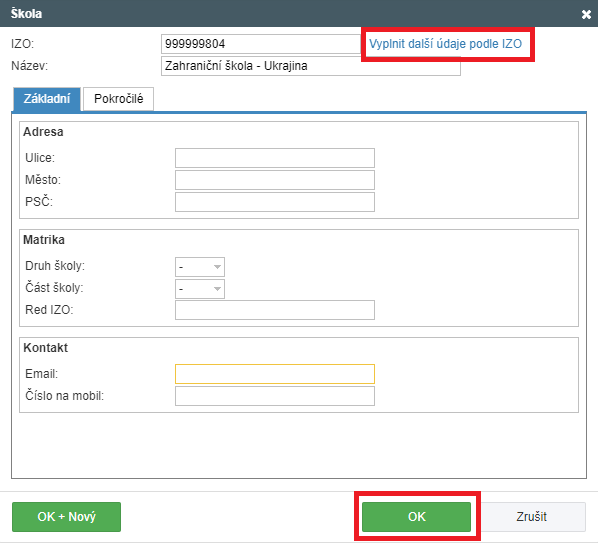
Task: Click the 'Část školy:' label
Action: click(54, 288)
